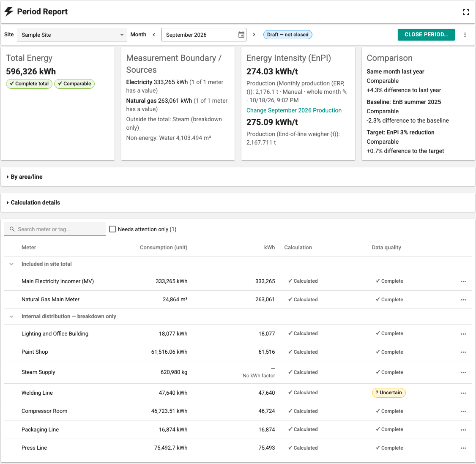The height and width of the screenshot is (464, 476).
Task: Click the No kWh factor note
Action: click(x=259, y=376)
